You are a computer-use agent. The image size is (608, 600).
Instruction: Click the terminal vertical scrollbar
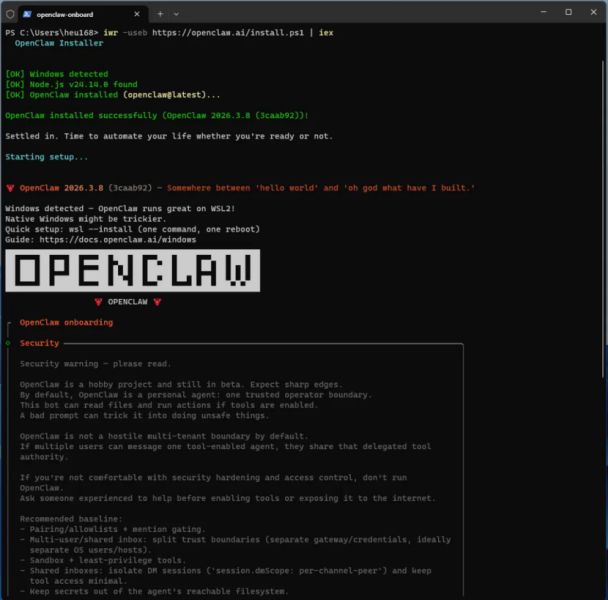pos(604,219)
